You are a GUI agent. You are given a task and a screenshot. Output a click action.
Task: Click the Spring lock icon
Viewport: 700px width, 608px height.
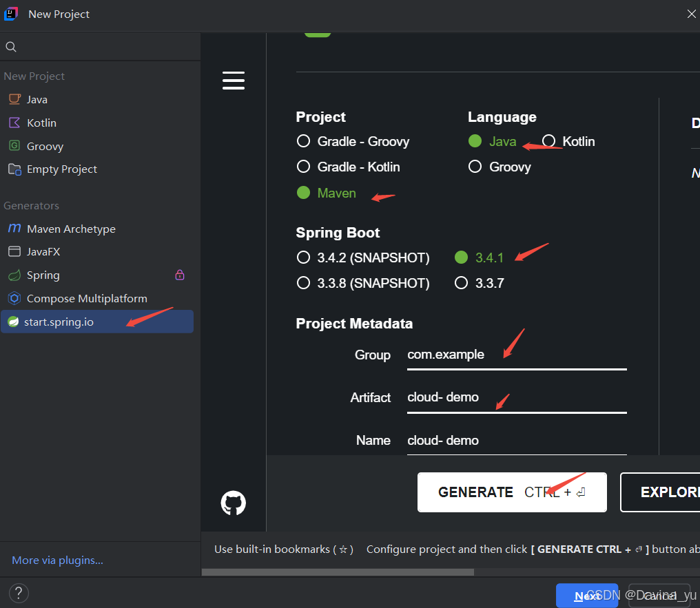tap(180, 275)
